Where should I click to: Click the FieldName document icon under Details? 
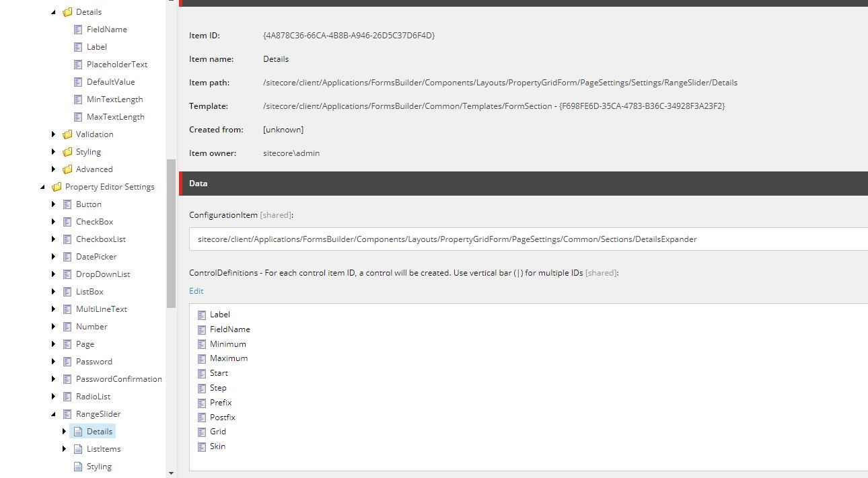click(x=77, y=29)
